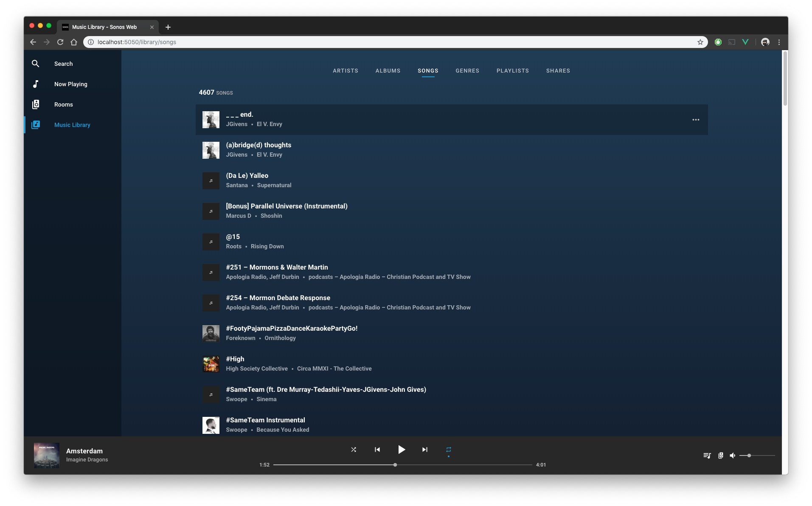Viewport: 812px width, 506px height.
Task: Open Music Library link
Action: [x=72, y=125]
